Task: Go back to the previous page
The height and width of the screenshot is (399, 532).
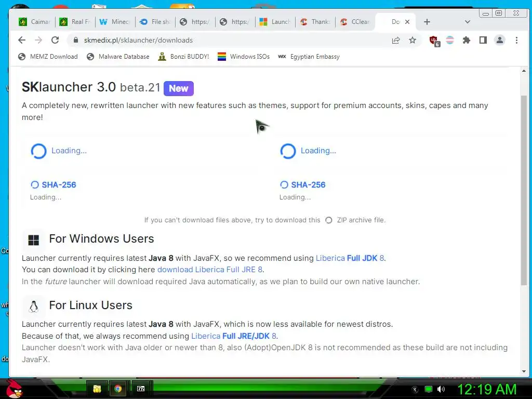Action: (x=22, y=40)
